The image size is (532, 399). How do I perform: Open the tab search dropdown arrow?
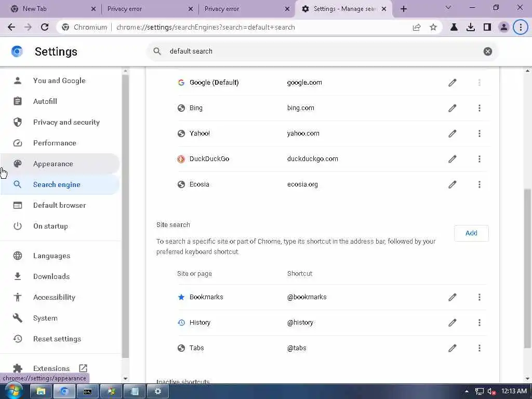click(448, 7)
